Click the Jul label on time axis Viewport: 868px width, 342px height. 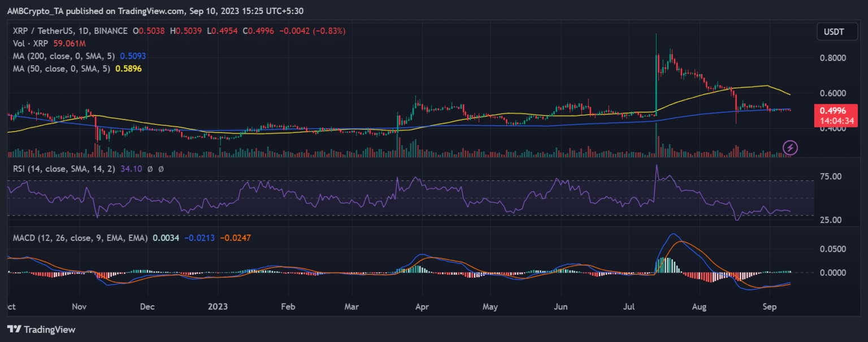(x=630, y=307)
